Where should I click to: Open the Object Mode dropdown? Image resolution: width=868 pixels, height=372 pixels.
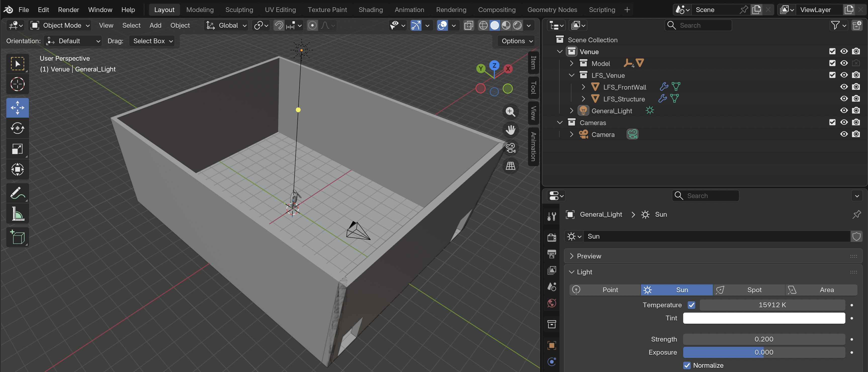61,25
